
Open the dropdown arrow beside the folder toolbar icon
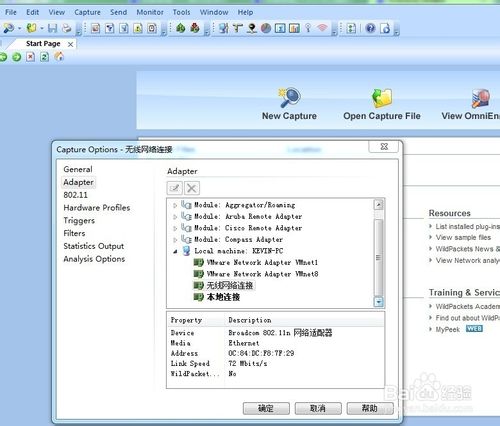coord(42,28)
